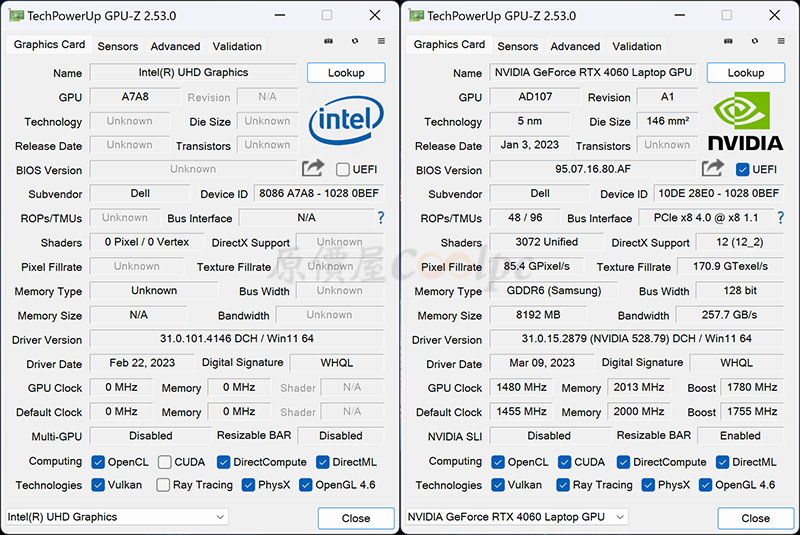
Task: Toggle the DirectML checkbox in Intel window
Action: pos(322,462)
